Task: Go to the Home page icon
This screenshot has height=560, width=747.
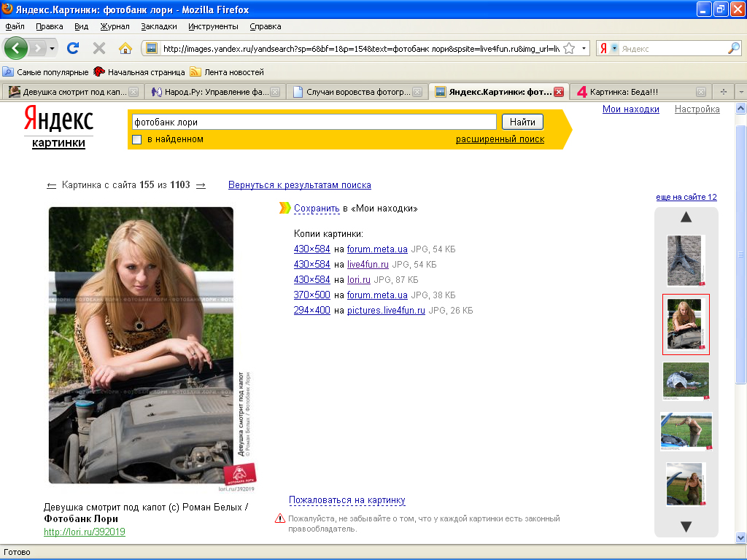Action: click(125, 48)
